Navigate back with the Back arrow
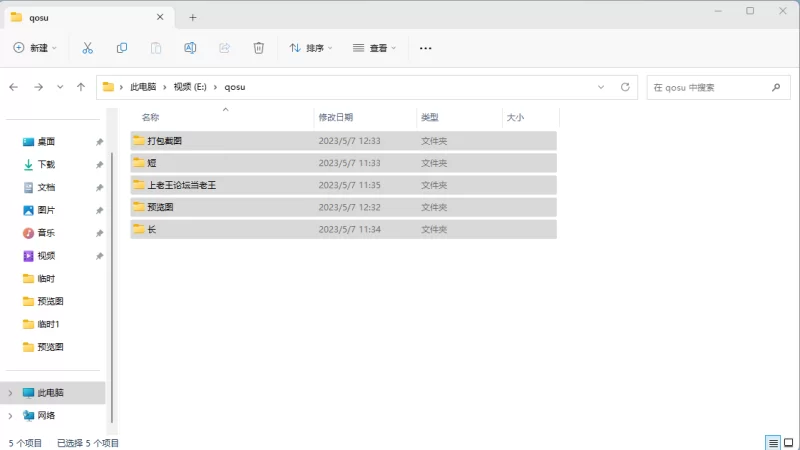The image size is (800, 450). pos(14,87)
